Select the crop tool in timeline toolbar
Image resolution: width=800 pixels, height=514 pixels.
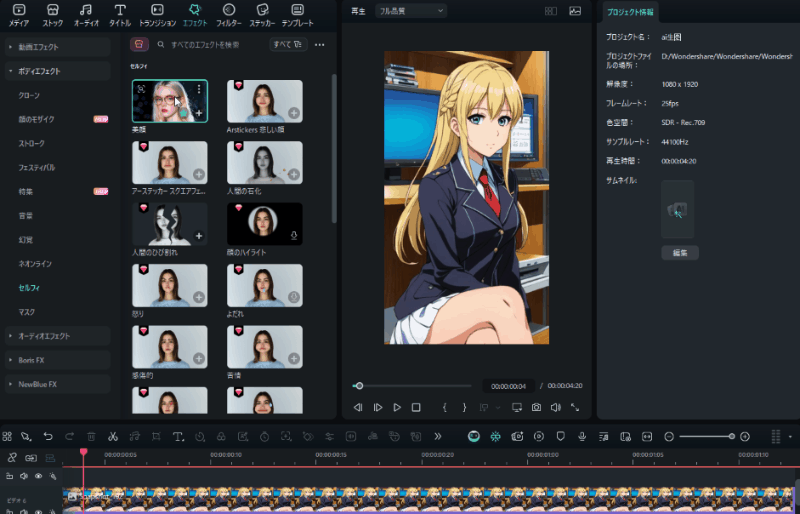156,436
